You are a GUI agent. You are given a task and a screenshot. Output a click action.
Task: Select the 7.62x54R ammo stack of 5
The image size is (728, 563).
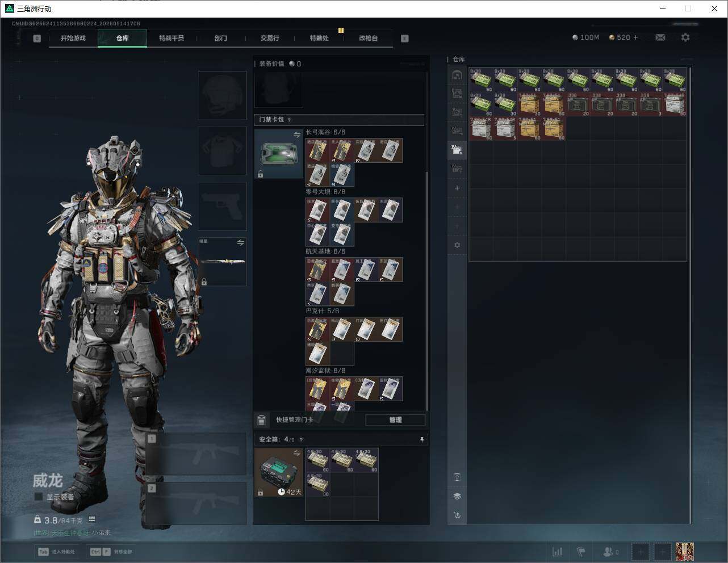505,128
